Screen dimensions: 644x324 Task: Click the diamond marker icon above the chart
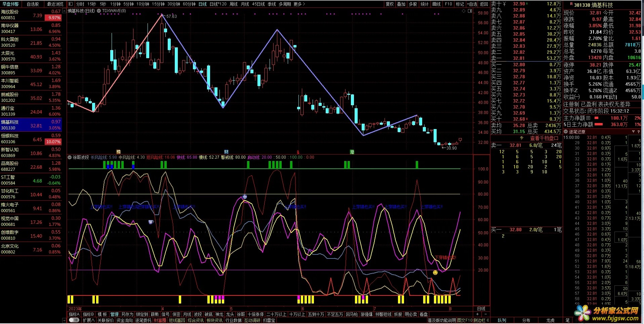pyautogui.click(x=464, y=11)
